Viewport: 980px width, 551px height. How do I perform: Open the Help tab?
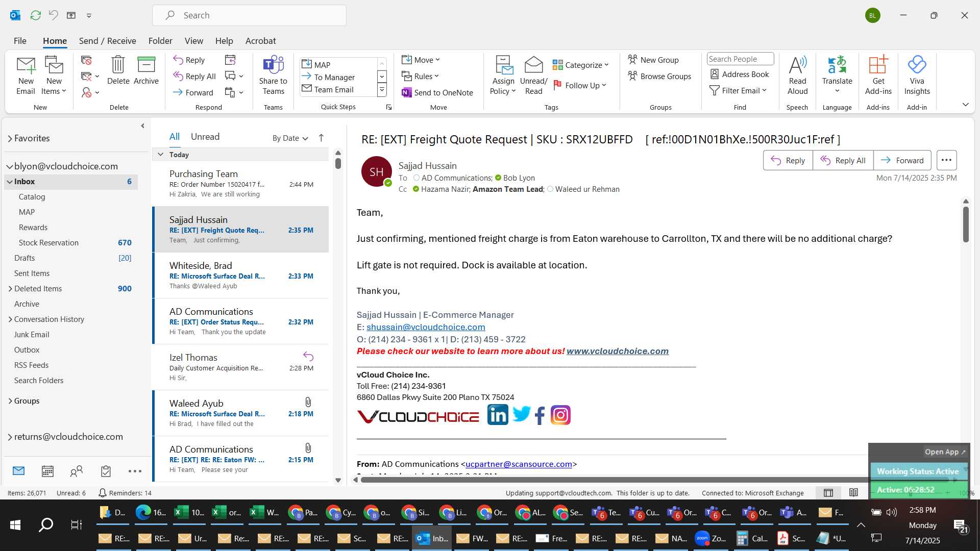point(224,41)
